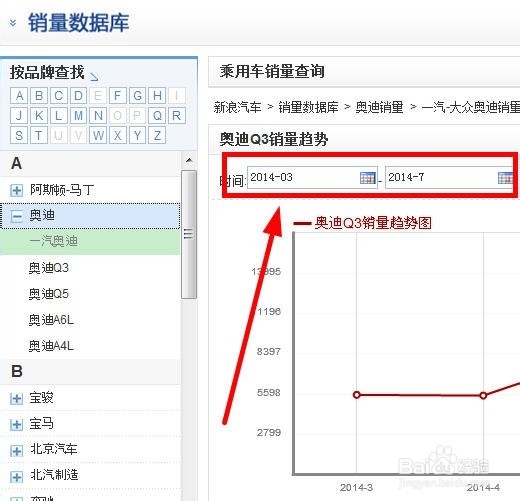This screenshot has width=520, height=501.
Task: Select brand letter X filter
Action: [x=118, y=135]
